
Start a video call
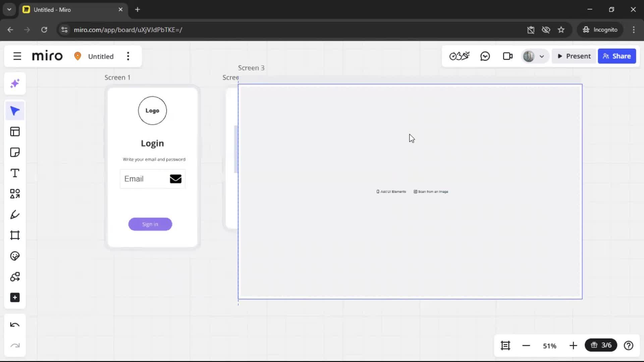pos(508,56)
